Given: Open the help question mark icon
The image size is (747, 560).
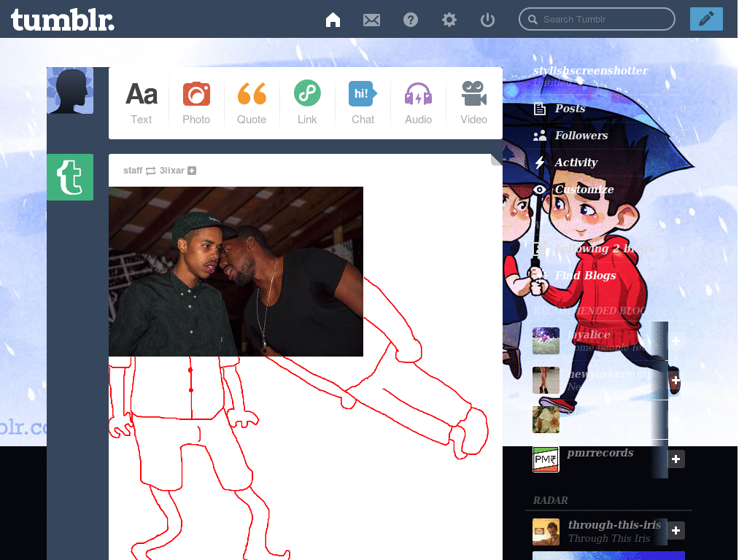Looking at the screenshot, I should coord(410,20).
